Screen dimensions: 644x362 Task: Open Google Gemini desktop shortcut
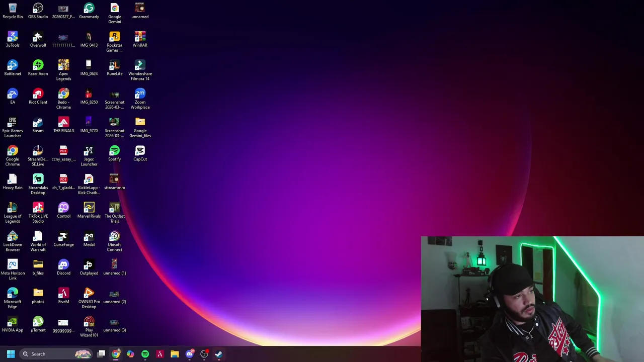tap(115, 14)
